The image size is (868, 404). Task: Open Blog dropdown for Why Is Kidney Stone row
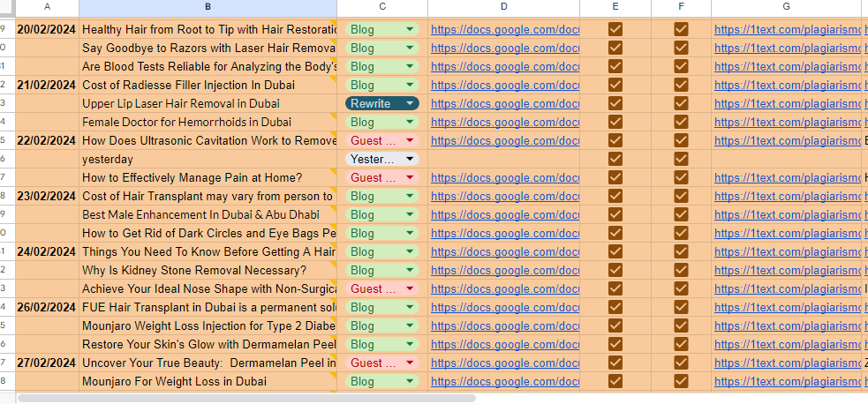(410, 270)
